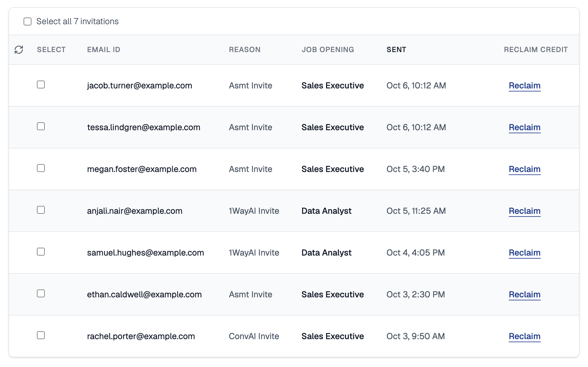Click email anjali.nair@example.com

[x=135, y=211]
